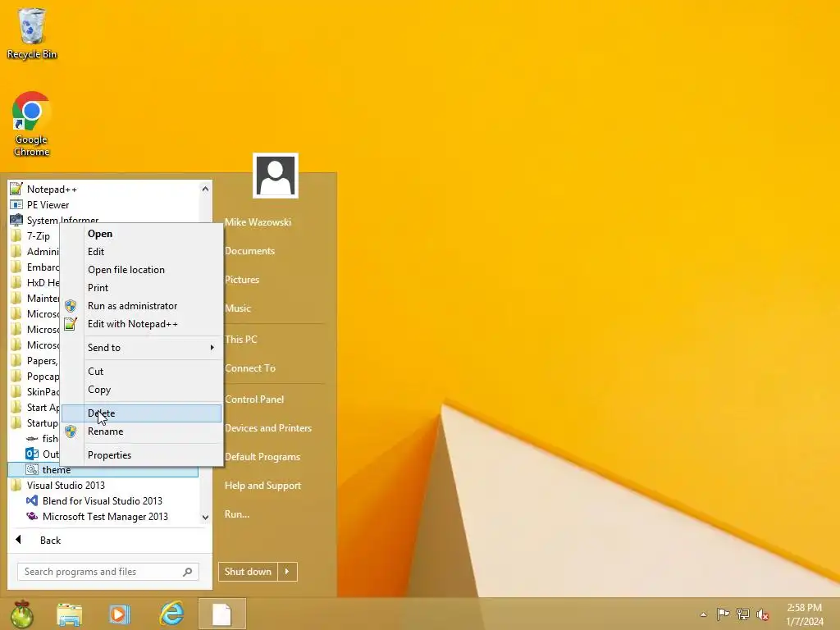
Task: Open Microsoft Test Manager 2013
Action: (x=104, y=517)
